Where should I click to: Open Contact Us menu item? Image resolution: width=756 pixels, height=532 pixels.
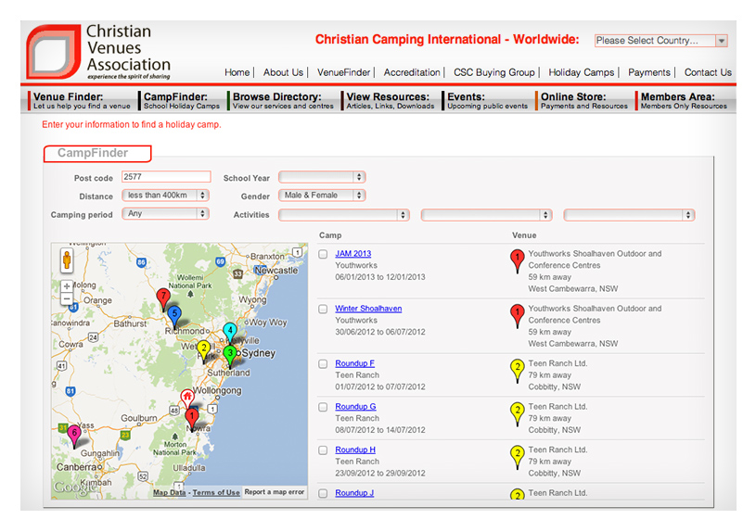[x=708, y=72]
